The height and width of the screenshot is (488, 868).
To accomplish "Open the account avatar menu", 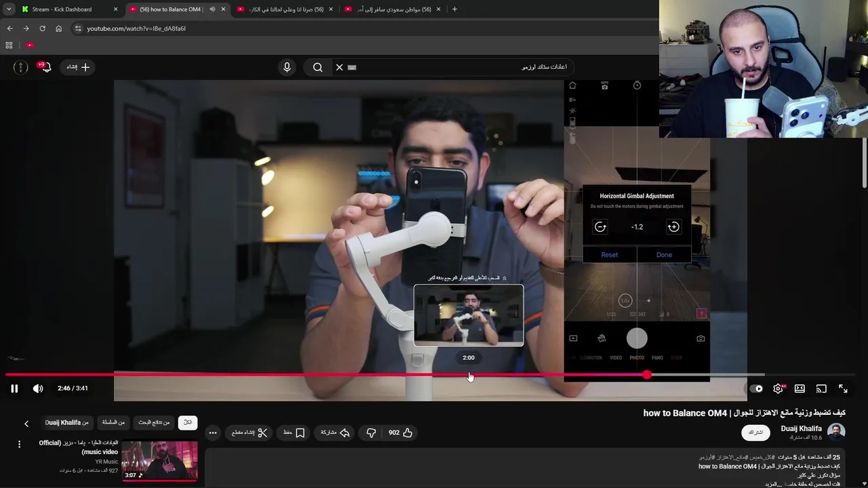I will tap(21, 66).
